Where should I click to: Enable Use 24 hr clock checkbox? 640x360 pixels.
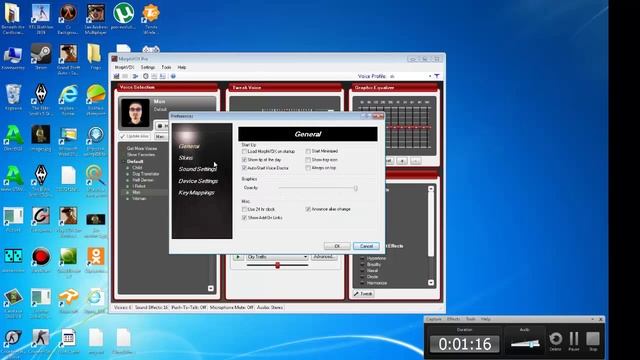point(244,209)
